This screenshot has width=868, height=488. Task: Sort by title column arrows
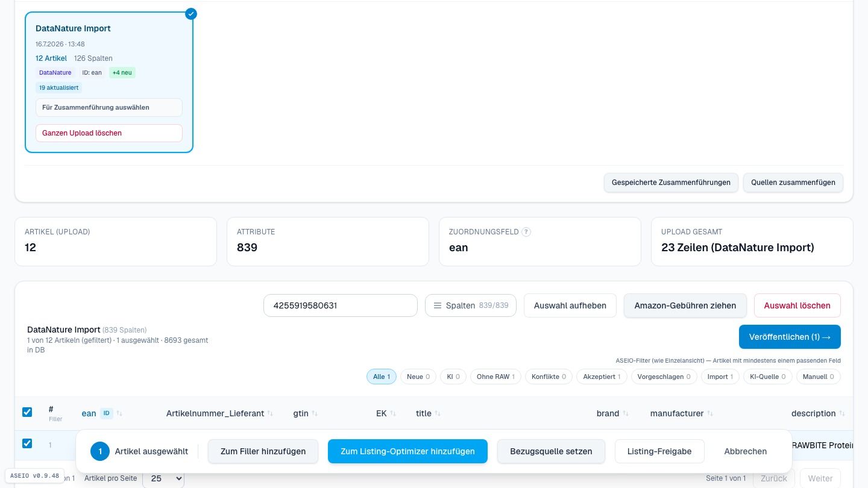(438, 413)
